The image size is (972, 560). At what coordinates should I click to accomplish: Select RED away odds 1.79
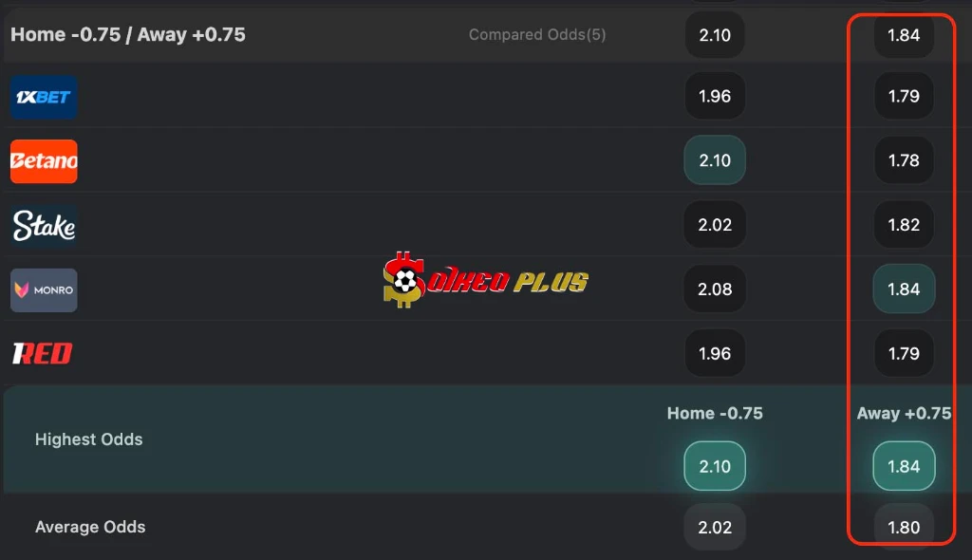904,353
